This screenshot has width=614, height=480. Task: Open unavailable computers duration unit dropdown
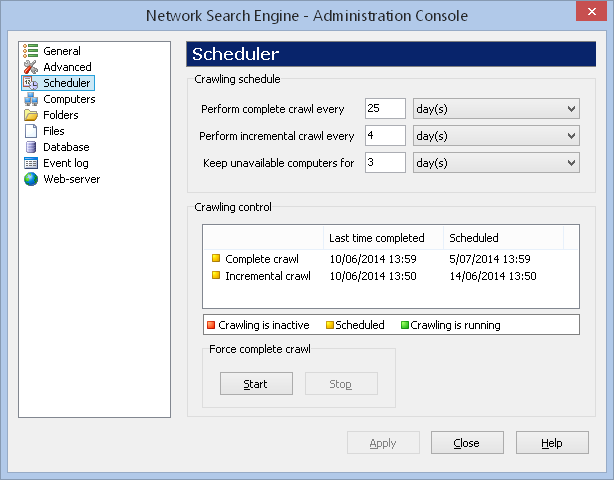click(496, 162)
